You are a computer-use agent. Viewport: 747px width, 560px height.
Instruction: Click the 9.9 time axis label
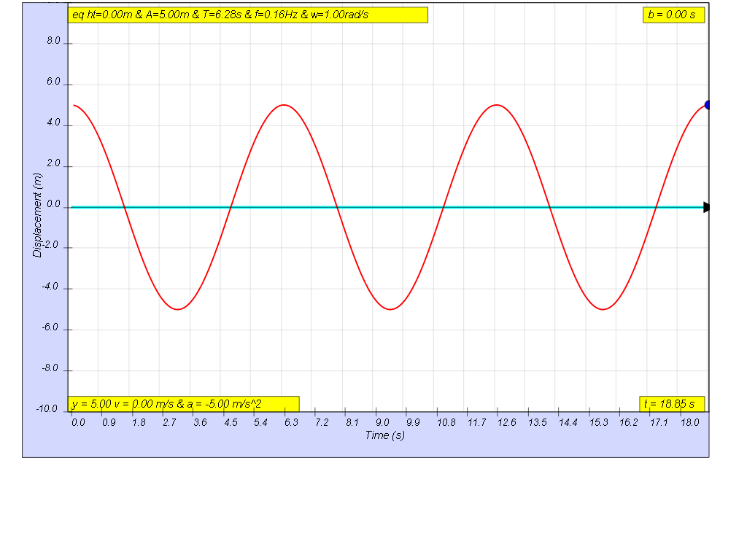(413, 422)
